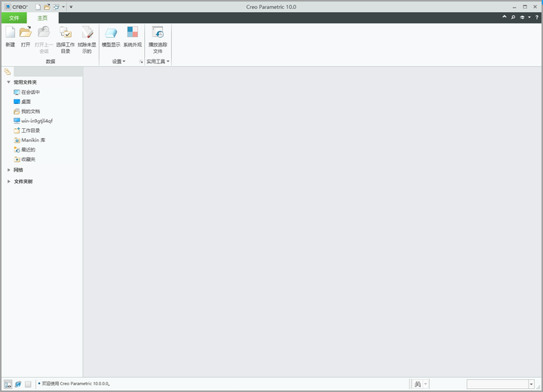Switch to the 主页 Home tab
543x392 pixels.
coord(42,18)
